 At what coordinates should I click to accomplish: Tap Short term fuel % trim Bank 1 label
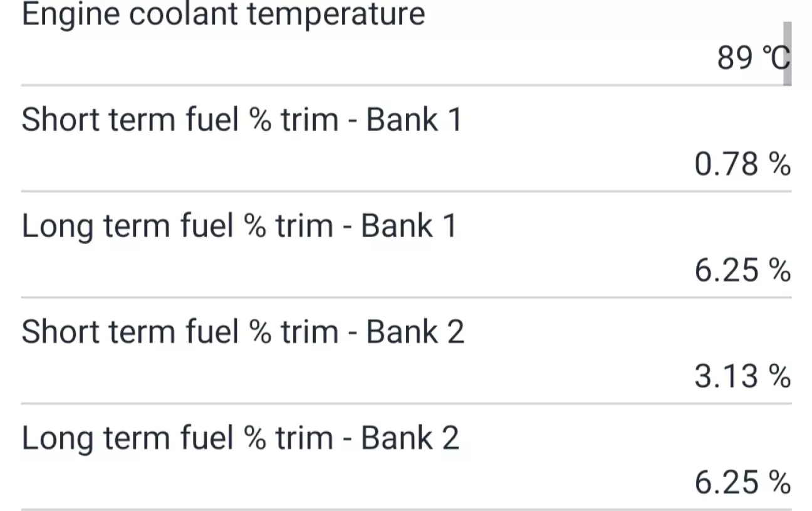coord(241,119)
